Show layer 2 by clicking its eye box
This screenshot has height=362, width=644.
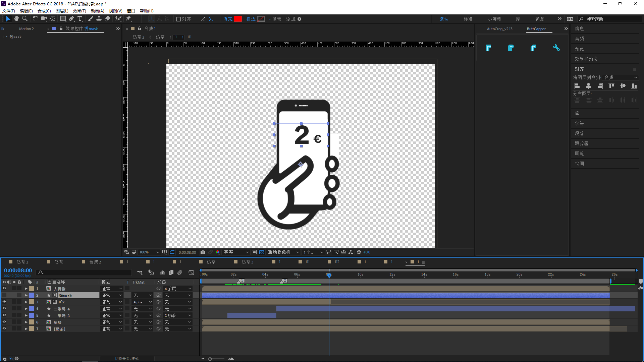[4, 295]
